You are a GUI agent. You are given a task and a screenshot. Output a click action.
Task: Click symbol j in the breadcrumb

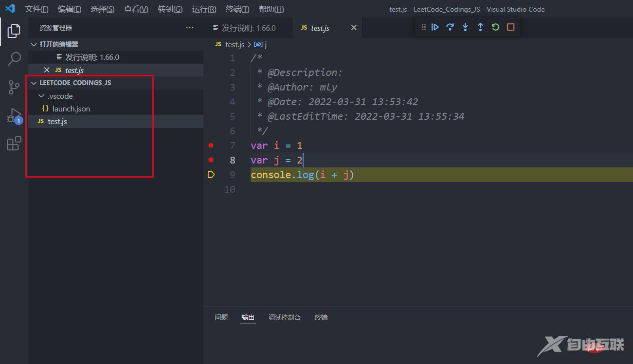point(260,44)
